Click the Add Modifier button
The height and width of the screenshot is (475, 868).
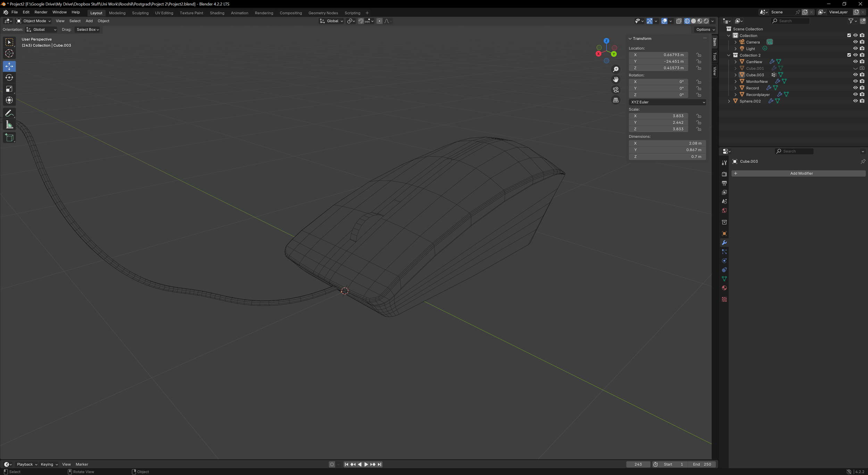(798, 173)
